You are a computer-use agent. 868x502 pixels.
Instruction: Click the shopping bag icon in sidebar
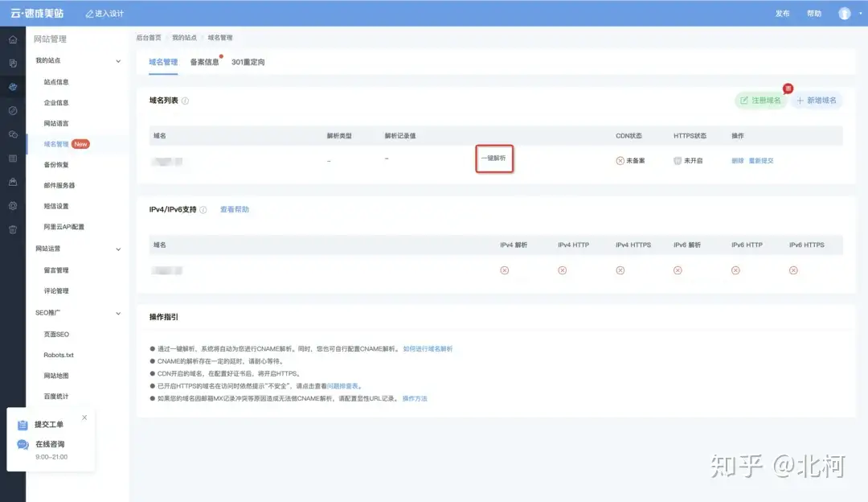13,182
